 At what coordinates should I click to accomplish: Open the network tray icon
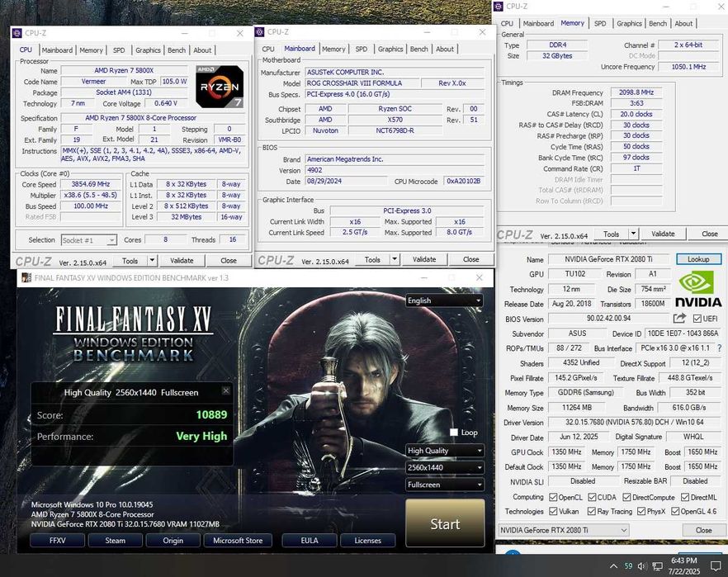(x=657, y=566)
